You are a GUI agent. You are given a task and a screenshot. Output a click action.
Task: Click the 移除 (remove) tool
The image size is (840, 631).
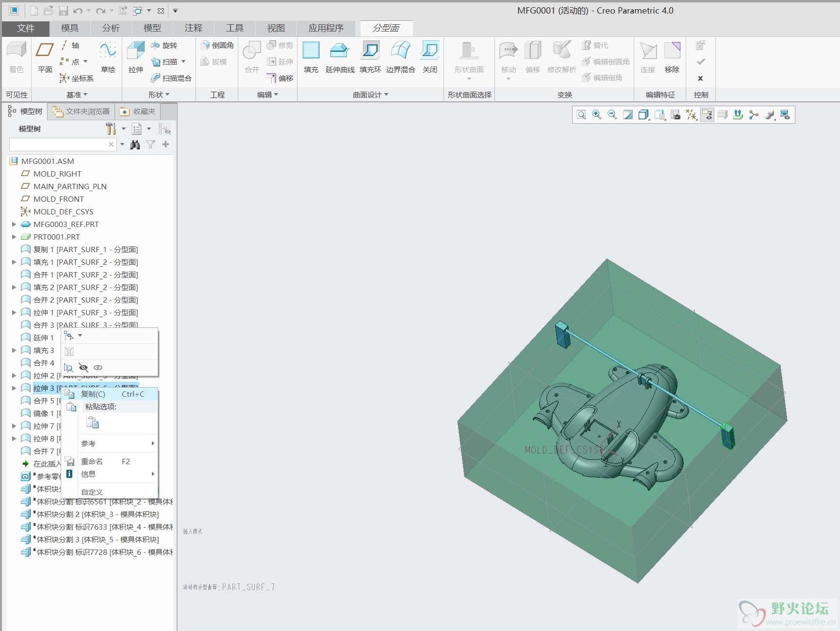point(672,57)
